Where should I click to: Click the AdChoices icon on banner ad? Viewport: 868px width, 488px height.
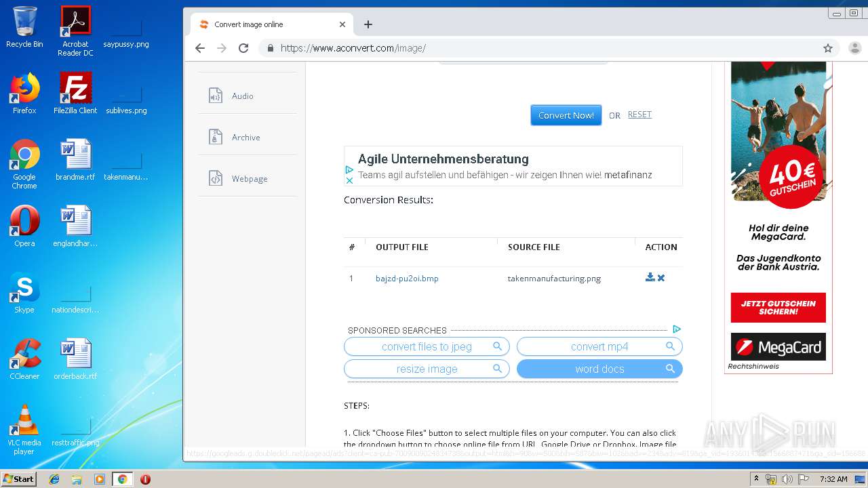tap(349, 170)
